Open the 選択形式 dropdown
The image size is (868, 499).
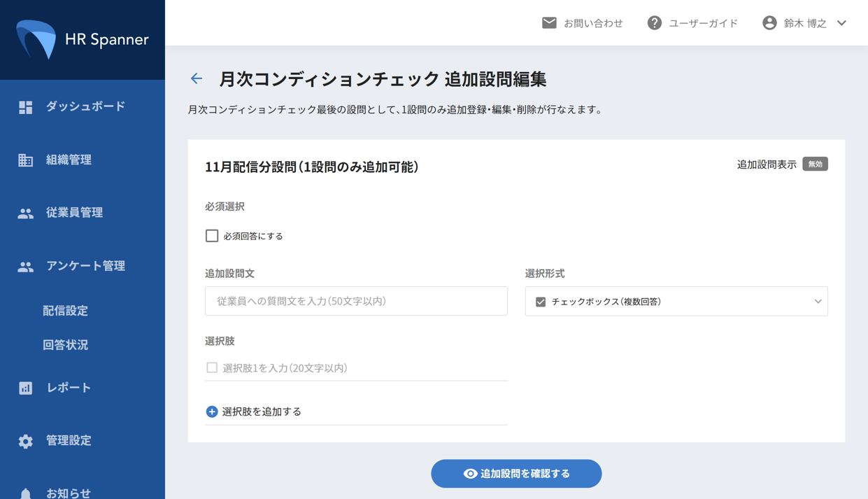coord(676,302)
